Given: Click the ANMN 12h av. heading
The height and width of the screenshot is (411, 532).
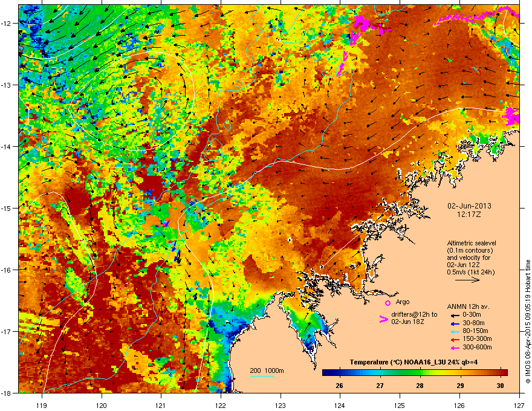Looking at the screenshot, I should coord(468,306).
